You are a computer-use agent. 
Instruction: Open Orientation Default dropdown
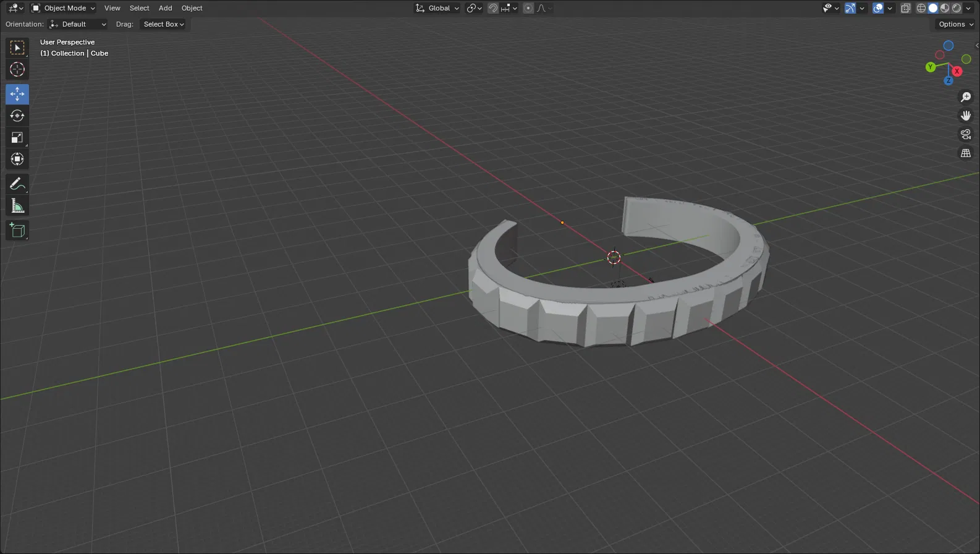78,24
